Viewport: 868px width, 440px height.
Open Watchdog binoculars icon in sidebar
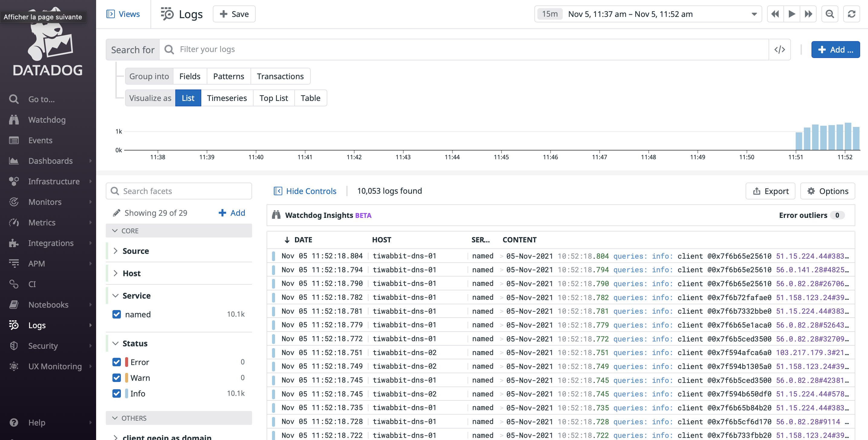tap(14, 120)
